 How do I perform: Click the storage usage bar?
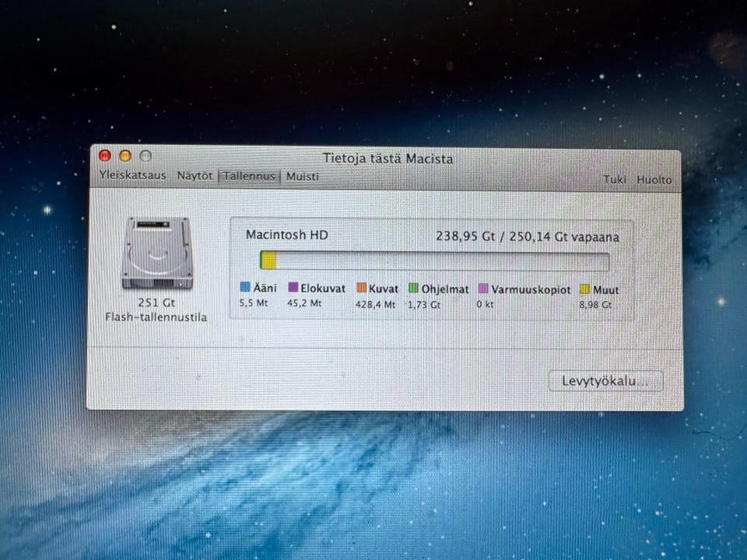[x=434, y=261]
